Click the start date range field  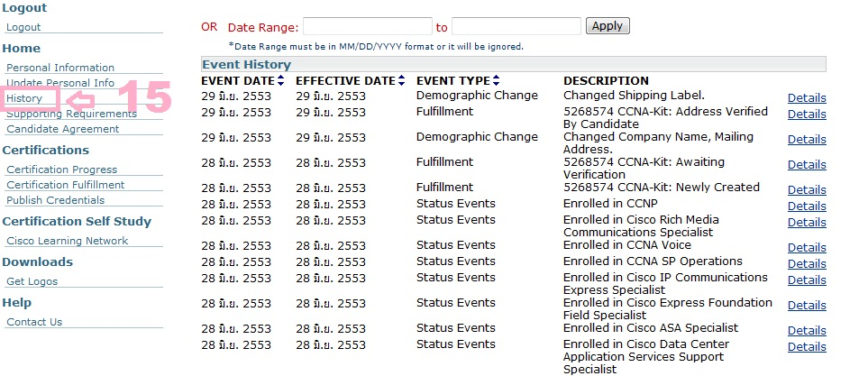[x=368, y=26]
